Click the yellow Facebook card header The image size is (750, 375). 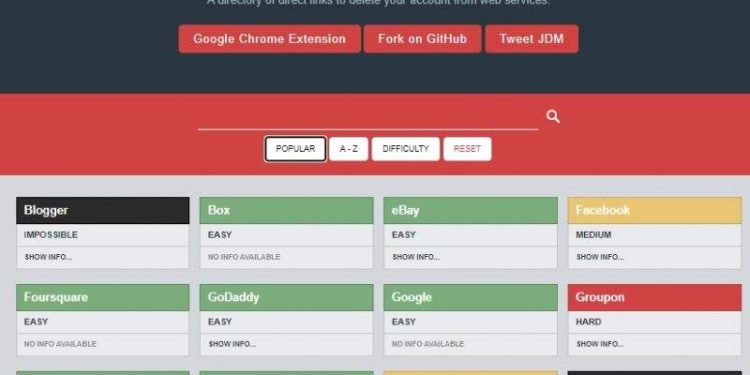click(655, 210)
